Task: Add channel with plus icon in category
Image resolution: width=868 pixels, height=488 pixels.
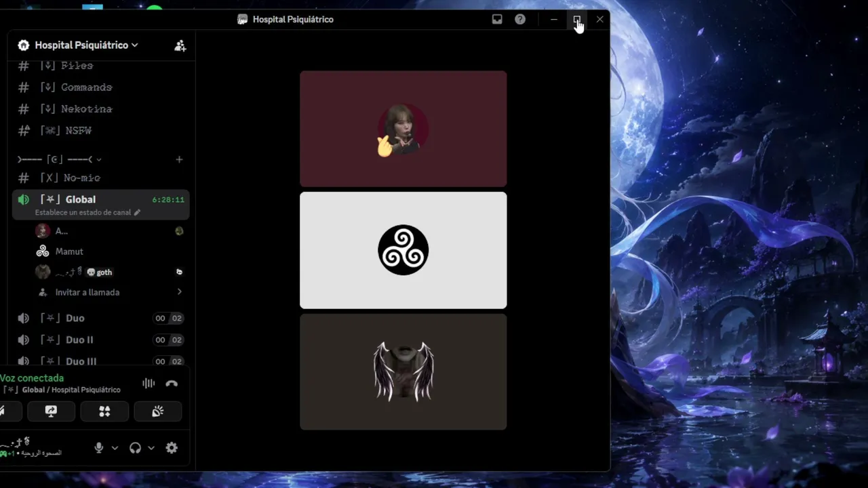Action: (179, 159)
